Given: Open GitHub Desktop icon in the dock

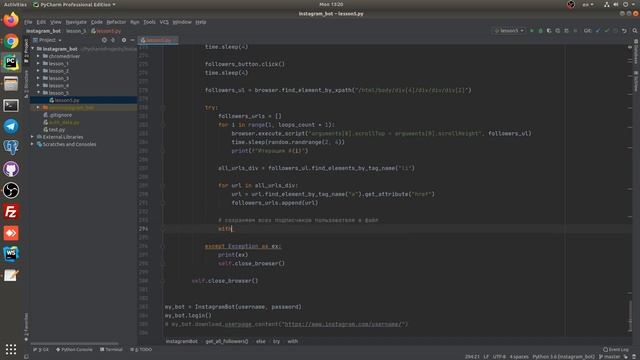Looking at the screenshot, I should [11, 169].
